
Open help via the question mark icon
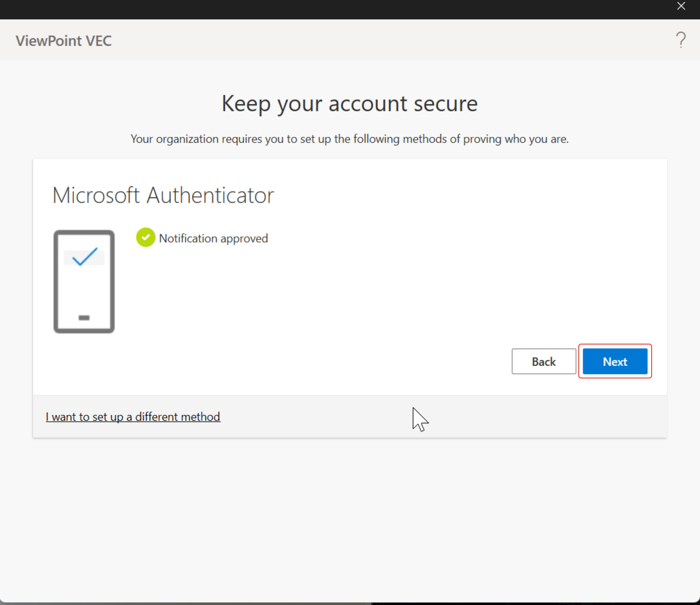pyautogui.click(x=681, y=40)
